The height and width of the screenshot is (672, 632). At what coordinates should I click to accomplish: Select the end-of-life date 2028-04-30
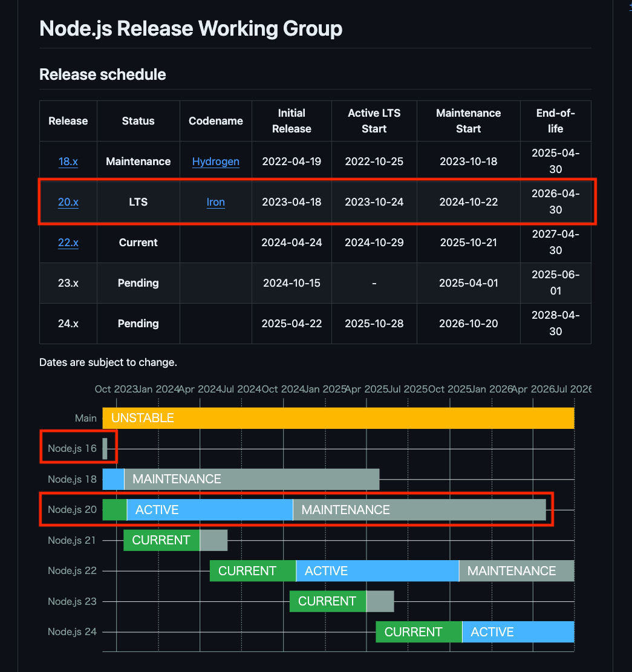pos(555,323)
